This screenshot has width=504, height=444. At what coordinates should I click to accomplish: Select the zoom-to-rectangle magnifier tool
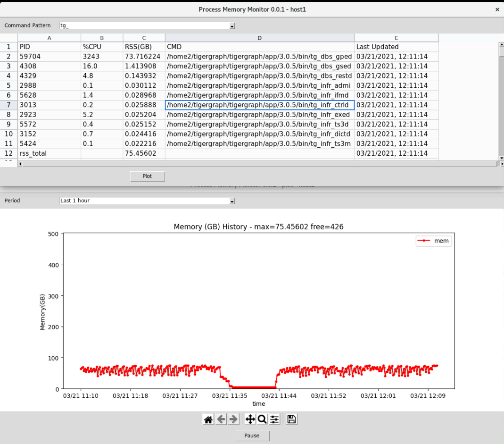262,419
